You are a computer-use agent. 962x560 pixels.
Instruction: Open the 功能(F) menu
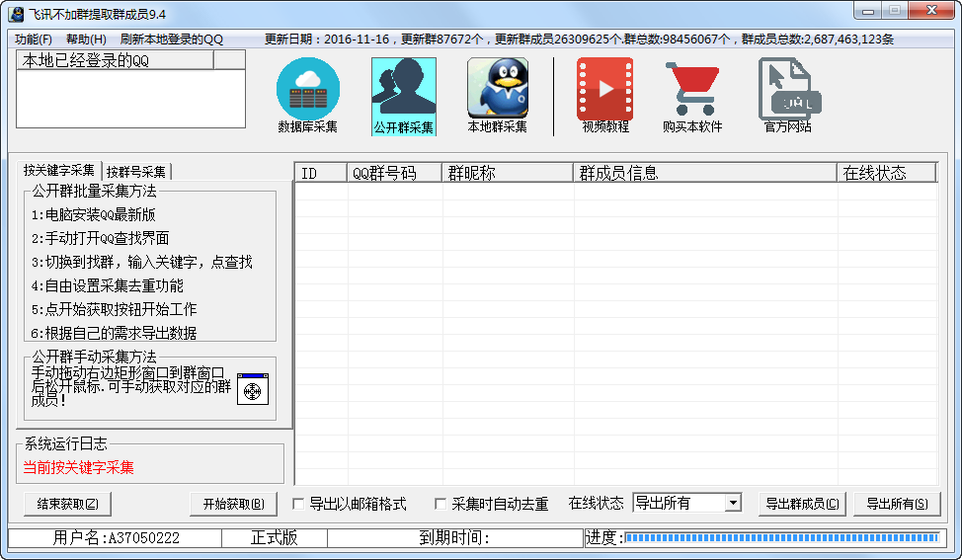34,39
